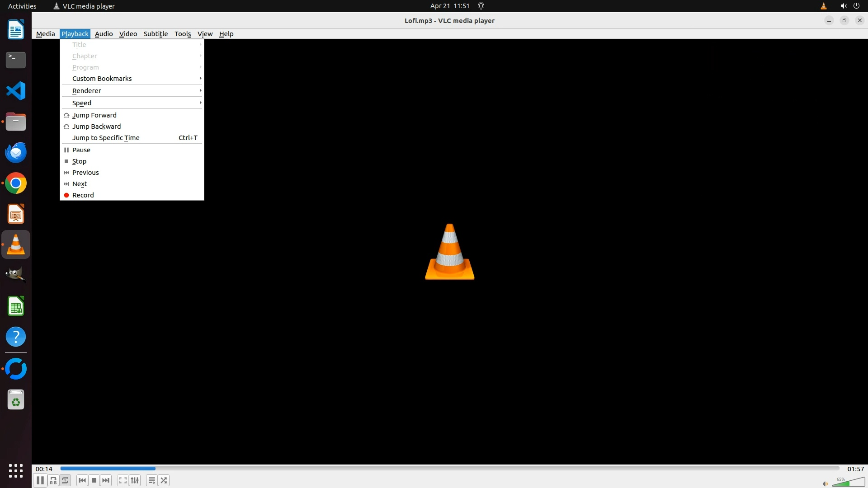Toggle shuffle random playback button
The height and width of the screenshot is (488, 868).
(x=164, y=480)
